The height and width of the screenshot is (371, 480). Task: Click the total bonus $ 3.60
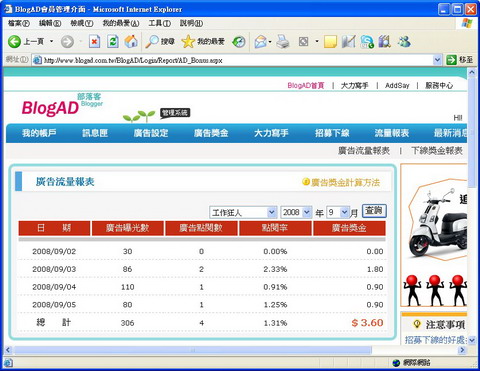tap(367, 323)
